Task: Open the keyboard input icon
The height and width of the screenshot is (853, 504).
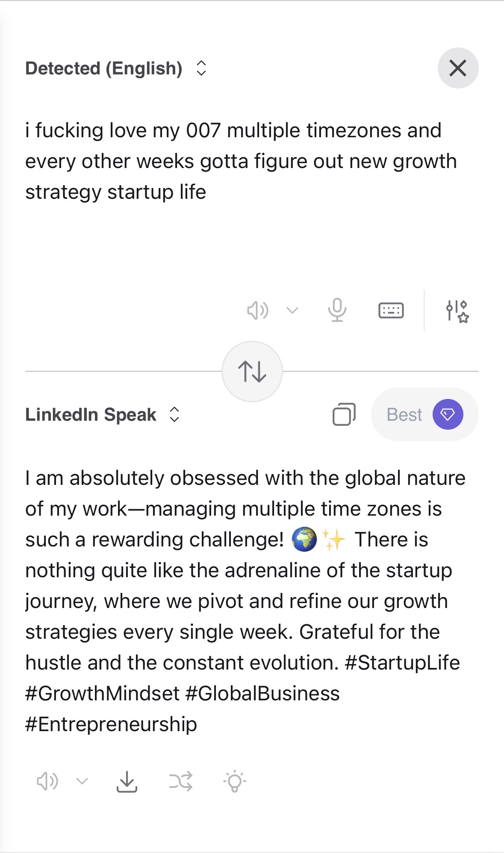Action: [391, 310]
